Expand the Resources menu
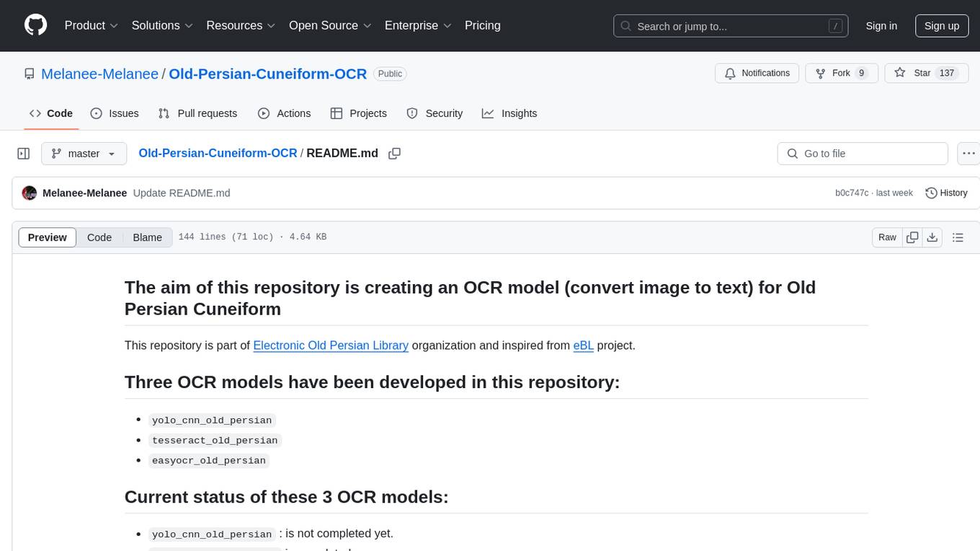The height and width of the screenshot is (551, 980). coord(241,25)
